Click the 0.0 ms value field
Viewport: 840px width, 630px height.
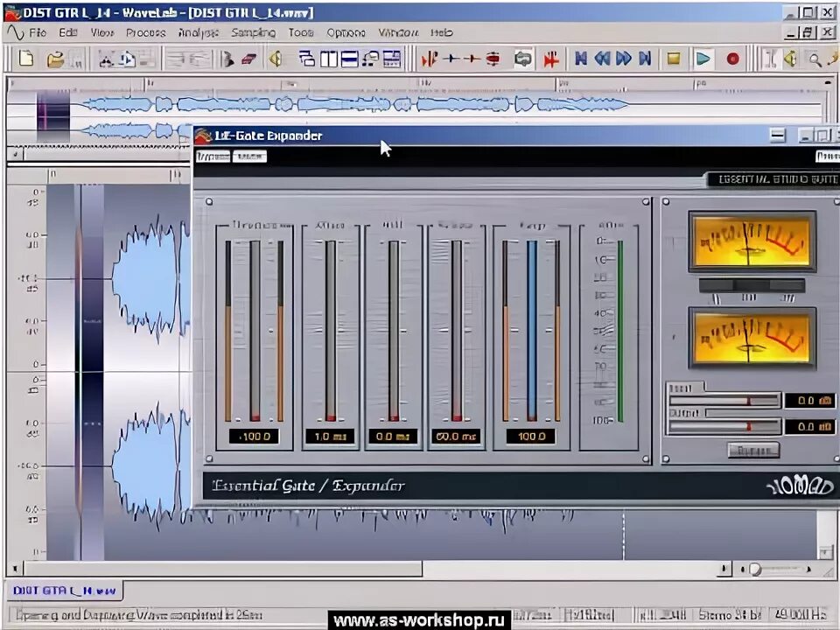(393, 436)
